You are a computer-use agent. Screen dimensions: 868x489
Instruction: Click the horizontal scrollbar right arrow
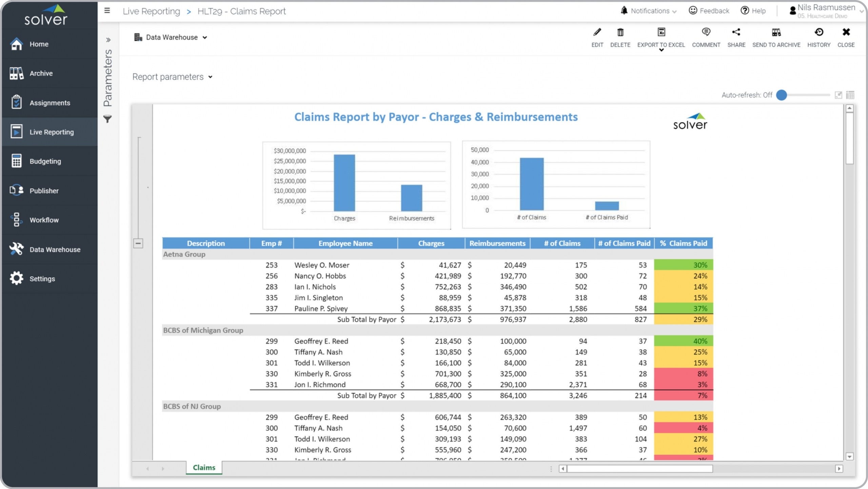point(839,469)
